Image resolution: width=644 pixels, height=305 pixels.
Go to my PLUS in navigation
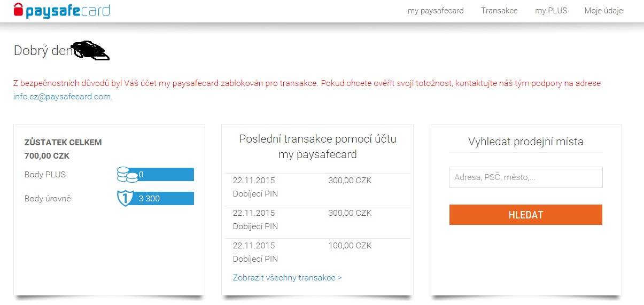[x=551, y=11]
